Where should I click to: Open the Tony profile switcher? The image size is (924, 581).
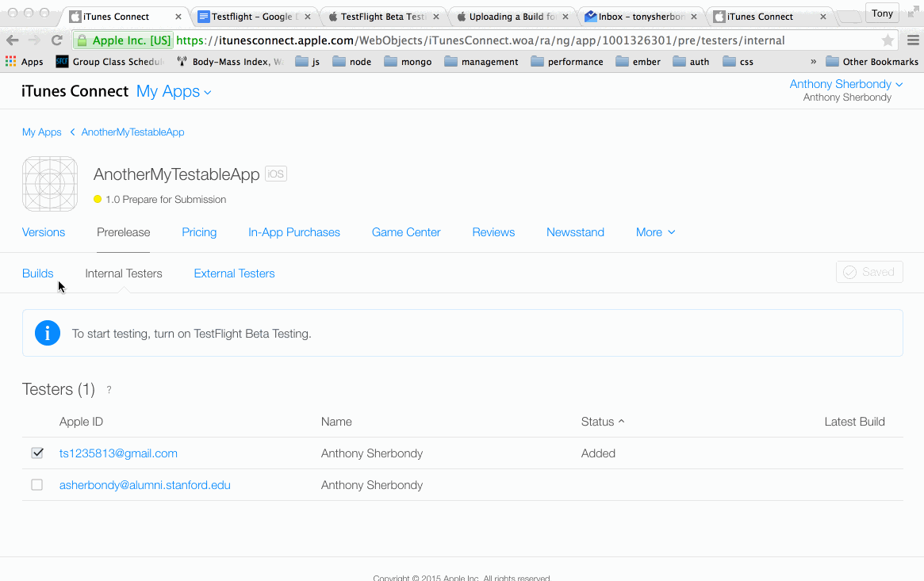[882, 13]
